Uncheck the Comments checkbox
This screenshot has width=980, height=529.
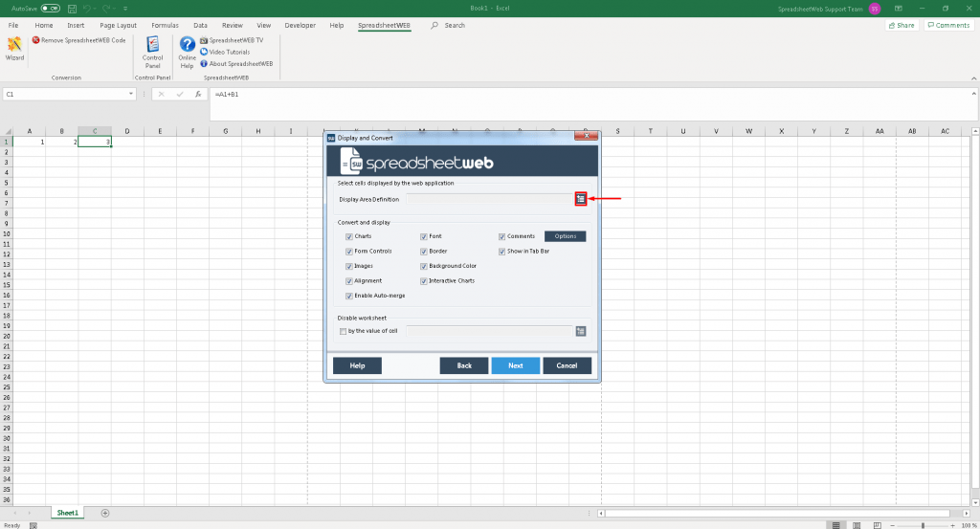tap(501, 236)
